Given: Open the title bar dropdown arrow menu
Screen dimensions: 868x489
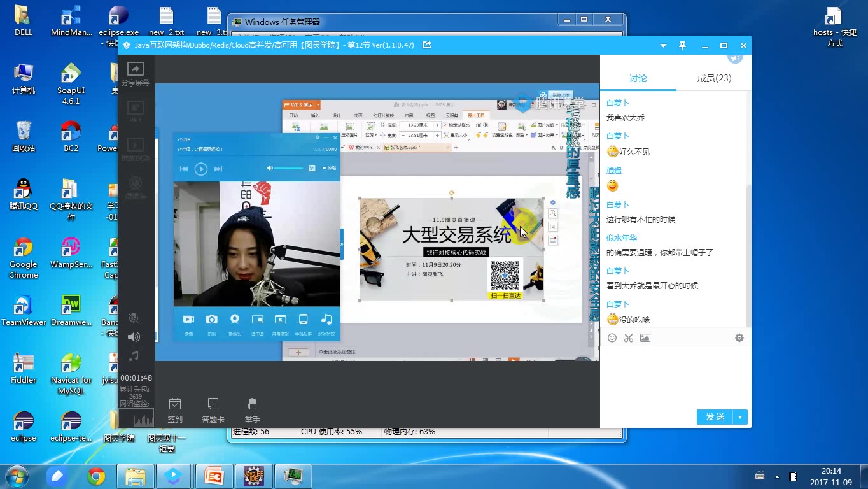Looking at the screenshot, I should click(664, 46).
